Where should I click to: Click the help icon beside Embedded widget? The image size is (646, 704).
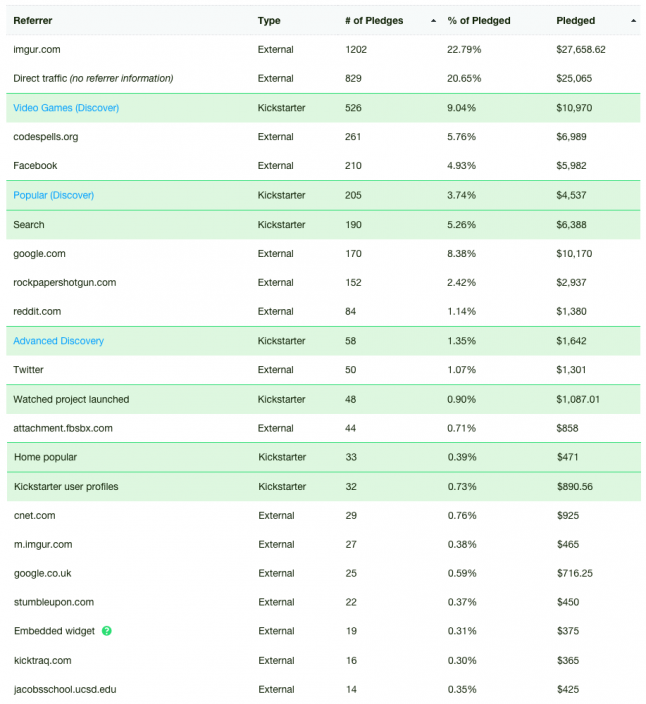coord(106,631)
